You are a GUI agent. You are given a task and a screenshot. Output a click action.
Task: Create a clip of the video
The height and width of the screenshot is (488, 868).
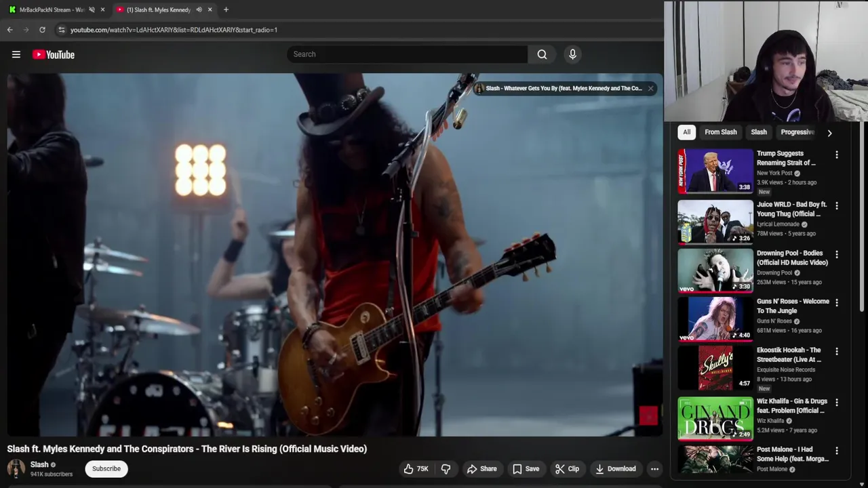click(x=567, y=468)
